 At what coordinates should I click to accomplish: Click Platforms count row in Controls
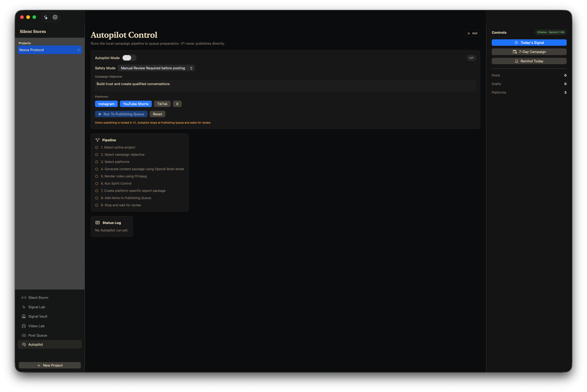click(529, 93)
